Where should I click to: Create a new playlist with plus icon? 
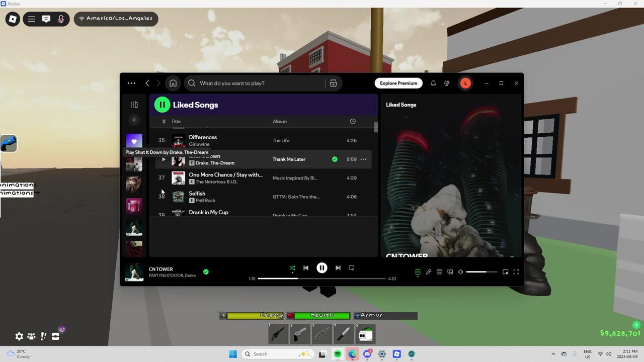coord(134,120)
